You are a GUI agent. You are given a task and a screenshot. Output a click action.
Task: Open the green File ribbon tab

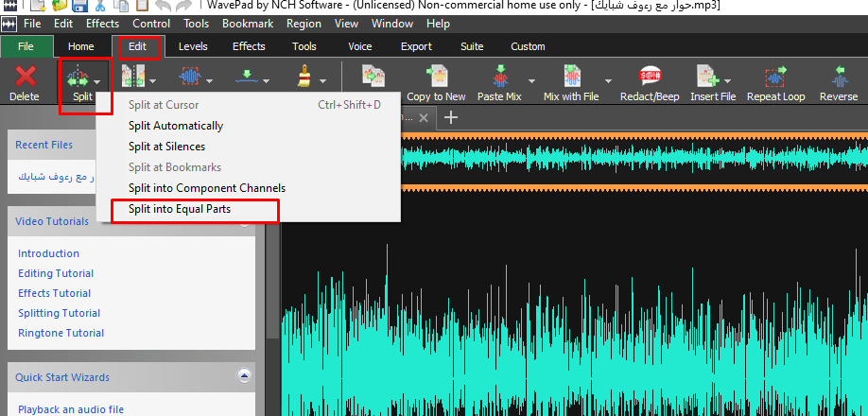point(26,46)
